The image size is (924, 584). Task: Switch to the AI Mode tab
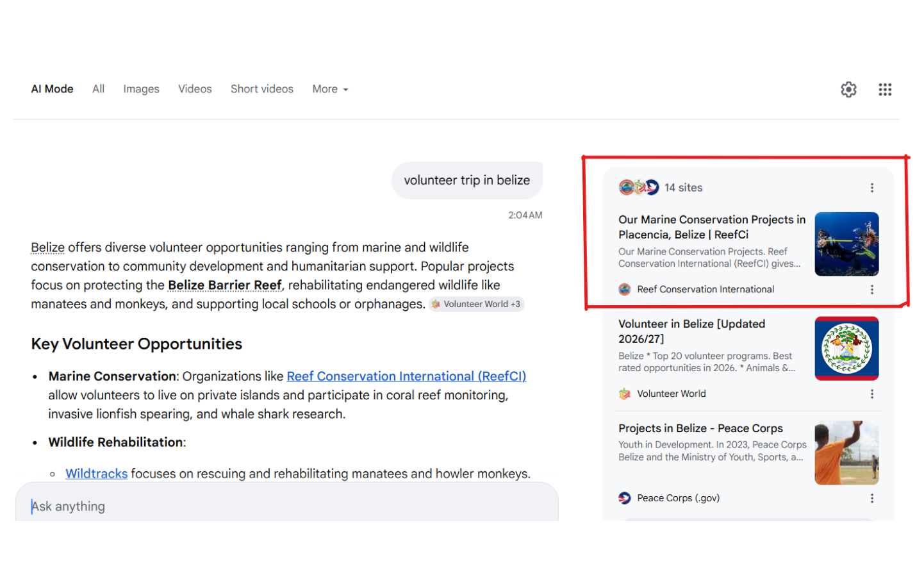click(52, 89)
